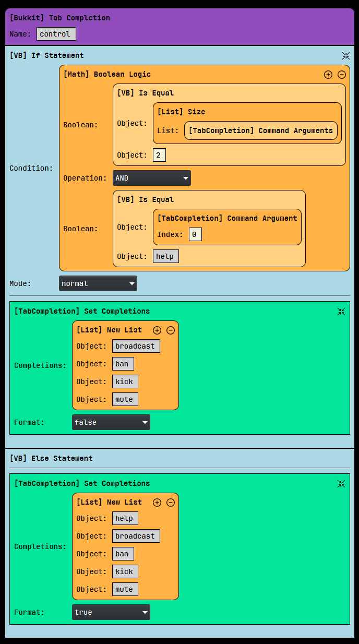Click first Set Completions block title
Viewport: 359px width, 644px height.
82,311
